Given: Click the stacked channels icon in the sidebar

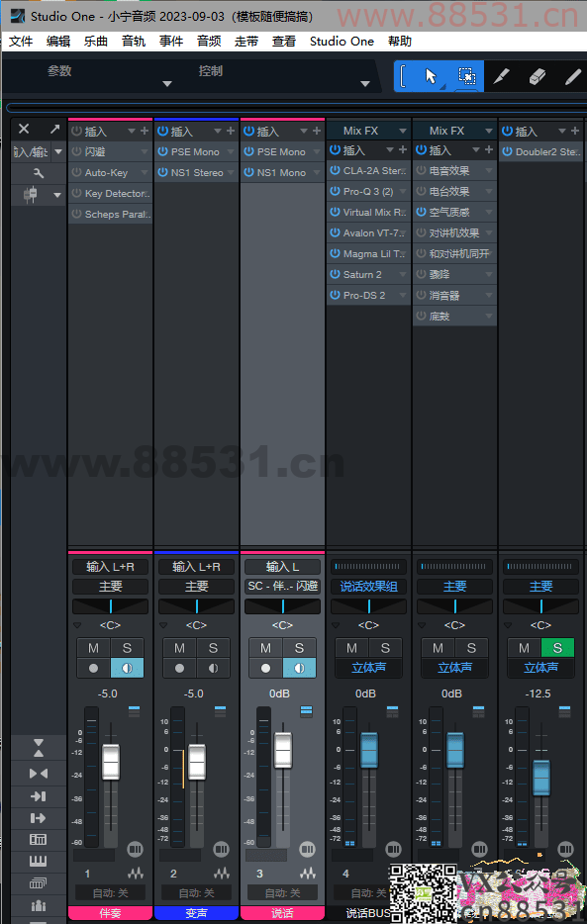Looking at the screenshot, I should [39, 882].
